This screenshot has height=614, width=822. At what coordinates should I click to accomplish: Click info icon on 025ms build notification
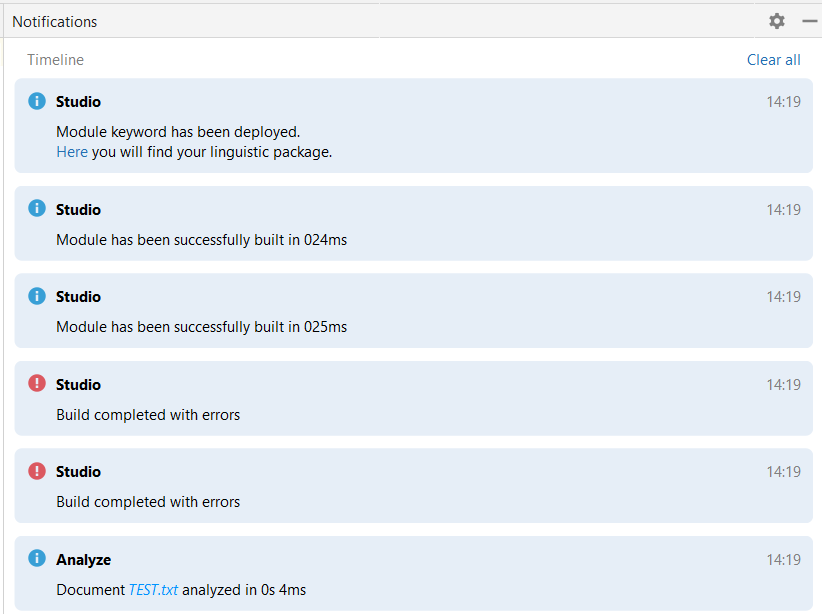37,296
